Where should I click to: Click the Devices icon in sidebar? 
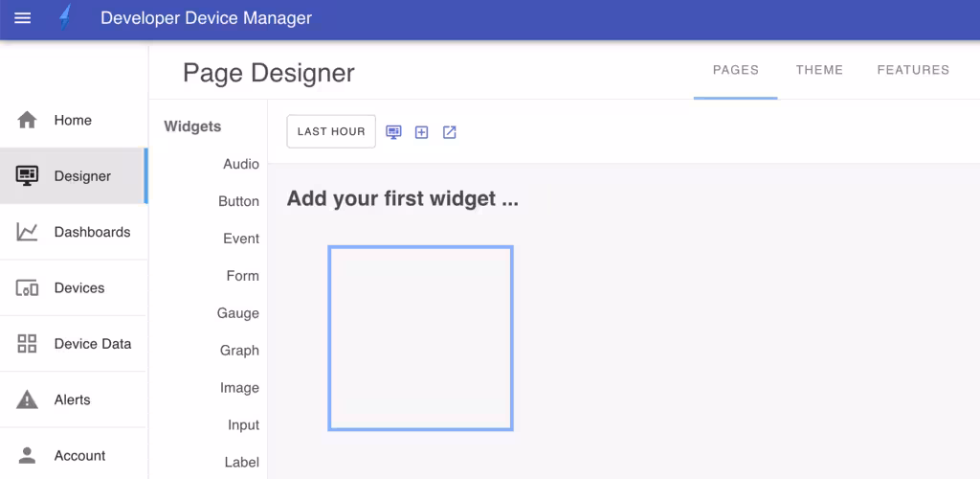[x=27, y=288]
